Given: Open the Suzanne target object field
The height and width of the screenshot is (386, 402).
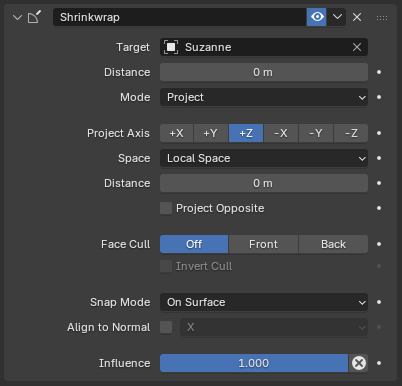Looking at the screenshot, I should pos(264,47).
